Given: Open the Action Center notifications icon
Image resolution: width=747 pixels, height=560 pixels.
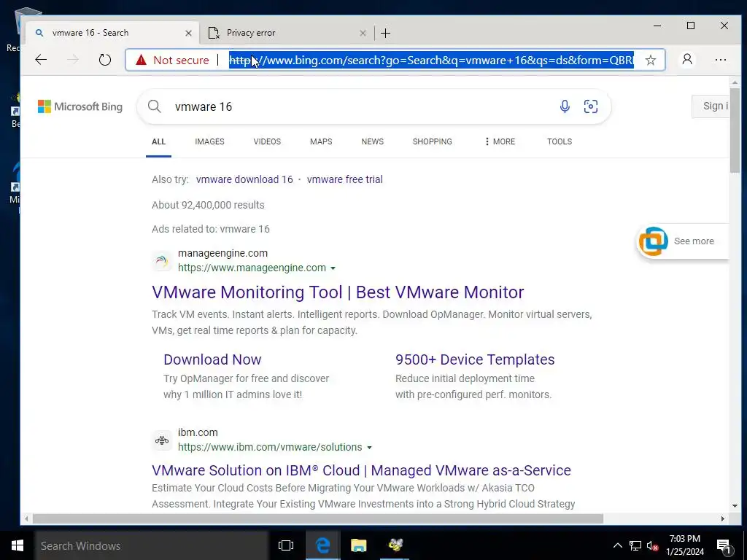Looking at the screenshot, I should 724,545.
